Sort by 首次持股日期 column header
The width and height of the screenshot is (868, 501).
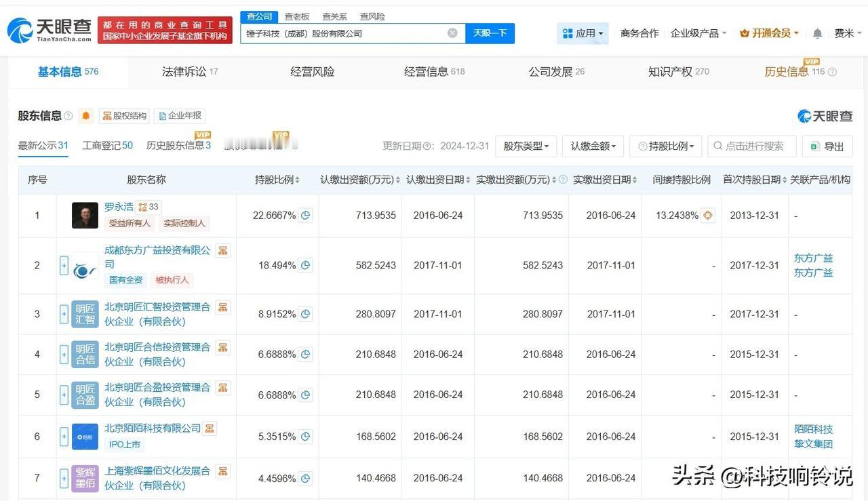point(755,180)
